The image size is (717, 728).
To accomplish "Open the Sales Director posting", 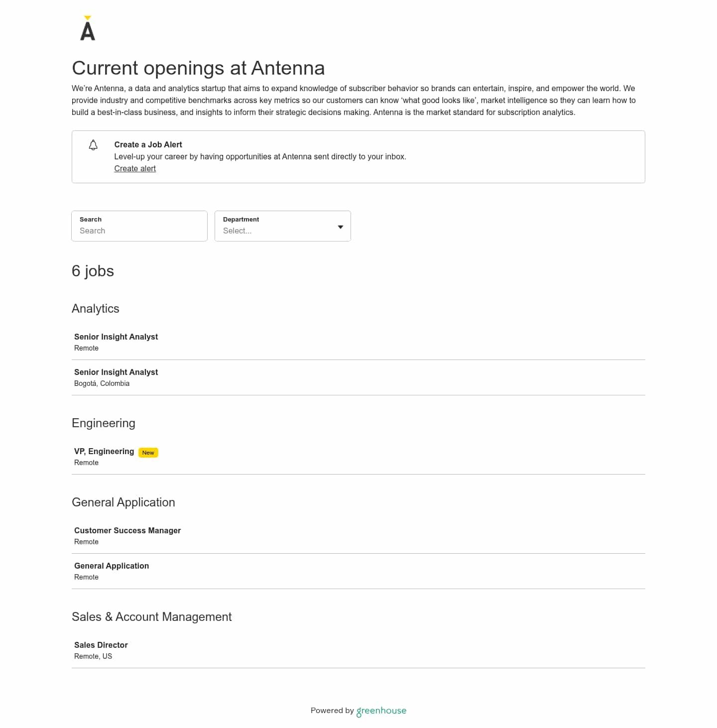I will point(101,645).
